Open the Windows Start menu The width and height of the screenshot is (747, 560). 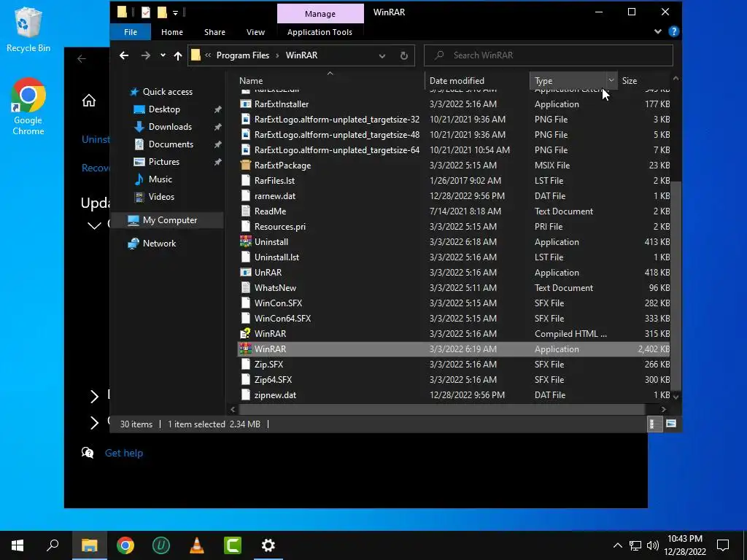click(x=18, y=545)
